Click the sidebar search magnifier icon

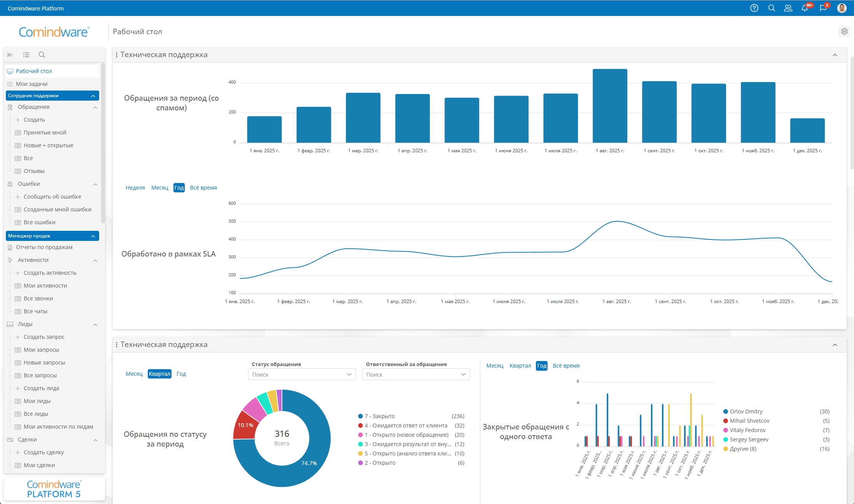click(x=42, y=55)
